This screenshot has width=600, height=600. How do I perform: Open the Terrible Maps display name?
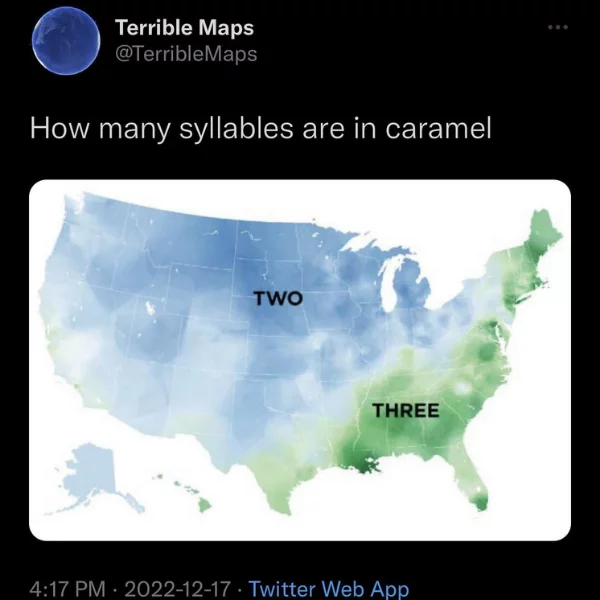click(184, 28)
